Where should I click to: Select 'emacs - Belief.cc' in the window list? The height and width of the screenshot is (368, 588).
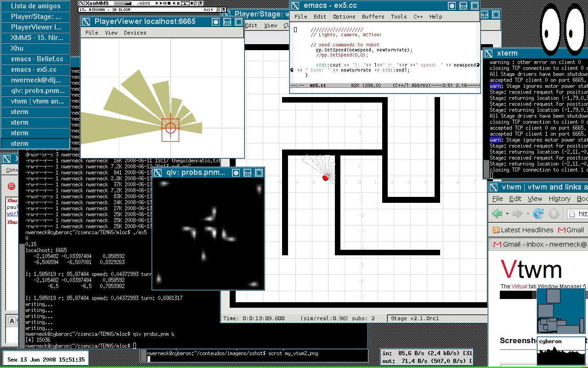point(35,59)
